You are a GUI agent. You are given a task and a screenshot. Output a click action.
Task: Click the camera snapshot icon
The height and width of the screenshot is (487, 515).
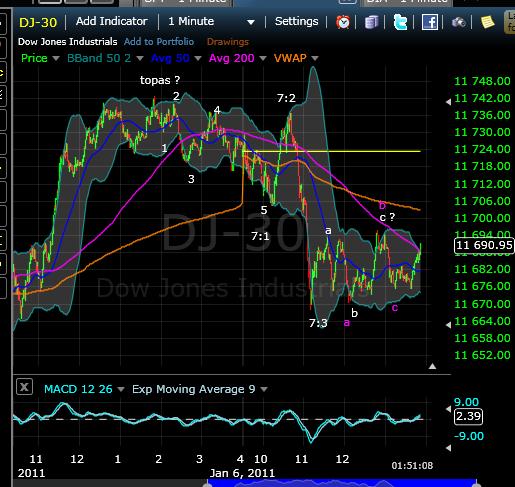[459, 22]
